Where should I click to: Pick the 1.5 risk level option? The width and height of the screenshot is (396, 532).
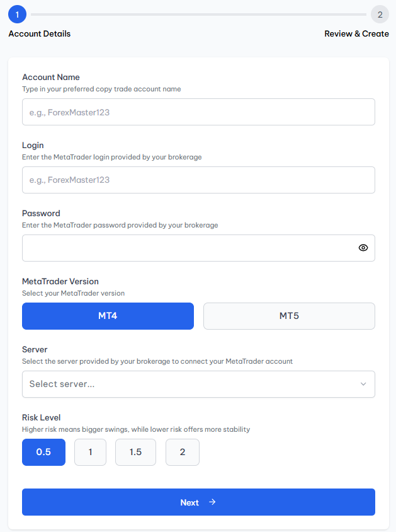pyautogui.click(x=135, y=452)
